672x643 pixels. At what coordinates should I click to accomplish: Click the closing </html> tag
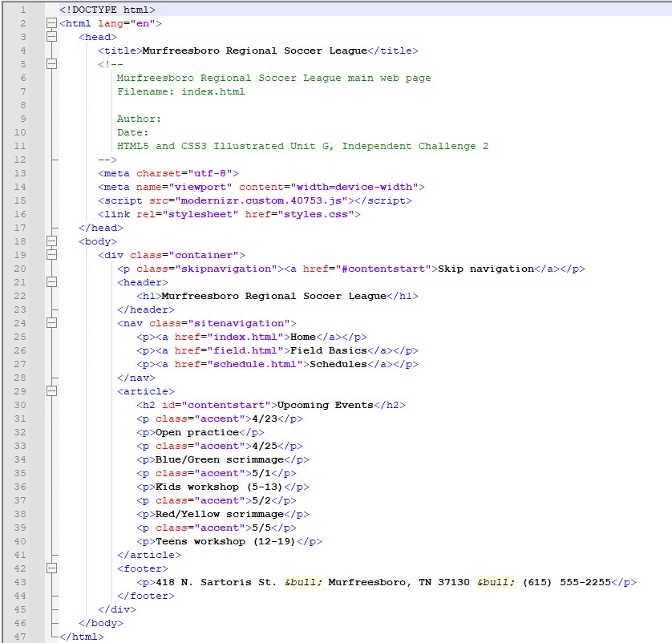[82, 637]
